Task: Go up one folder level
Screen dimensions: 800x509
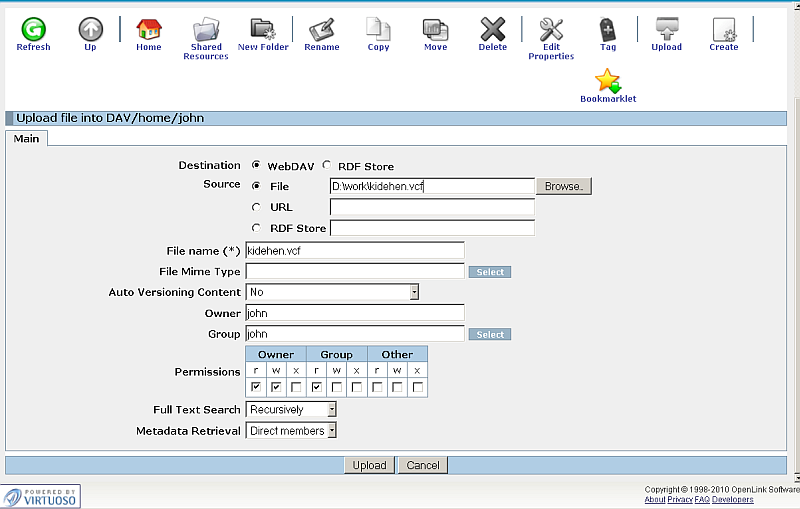Action: (90, 30)
